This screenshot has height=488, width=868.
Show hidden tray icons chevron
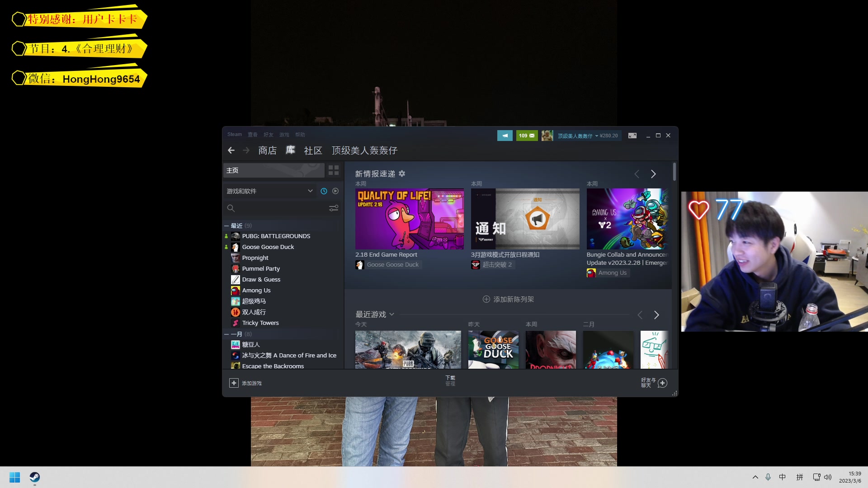[x=755, y=477]
